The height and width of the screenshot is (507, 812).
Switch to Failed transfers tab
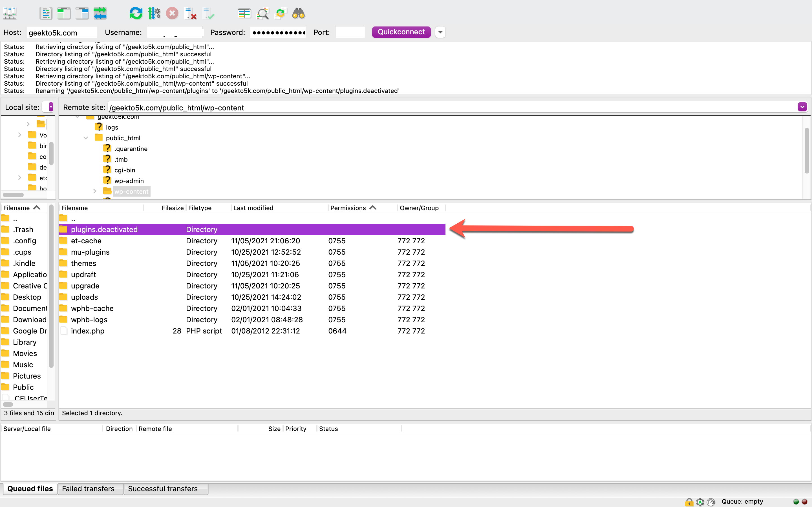tap(88, 489)
